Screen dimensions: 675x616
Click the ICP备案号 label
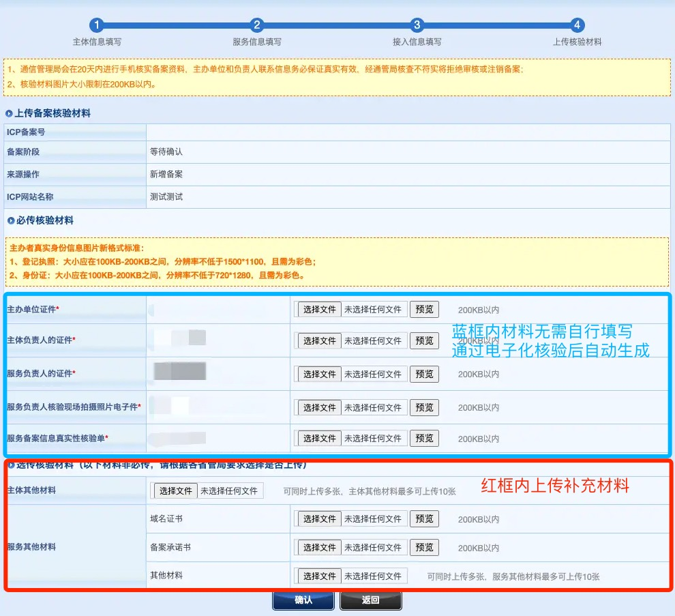pos(26,132)
